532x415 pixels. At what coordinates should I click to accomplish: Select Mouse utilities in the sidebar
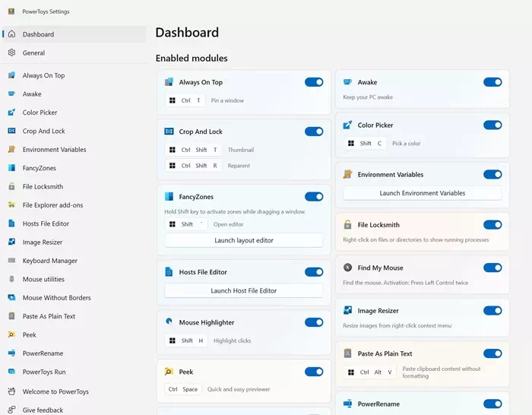43,280
